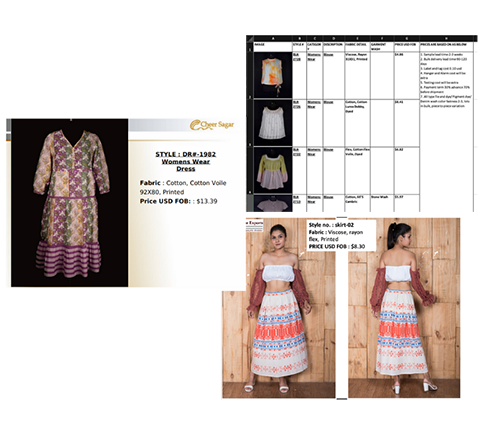Select the GARMENT WASH header cell
This screenshot has height=427, width=500.
382,47
